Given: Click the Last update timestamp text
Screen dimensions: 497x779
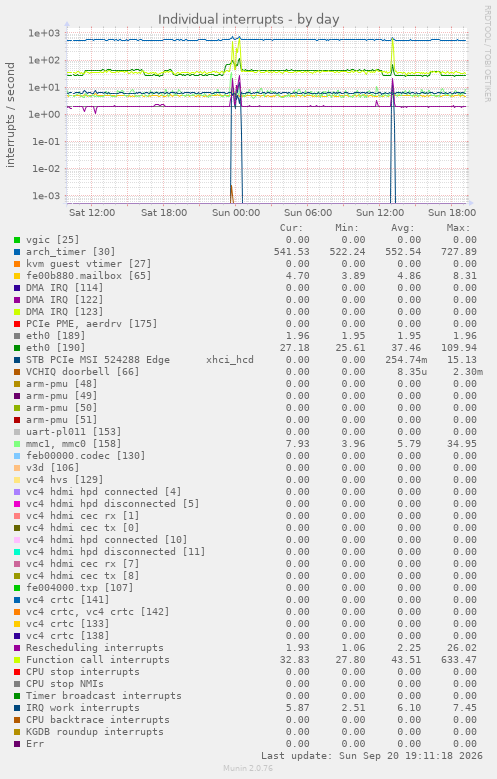Looking at the screenshot, I should [372, 756].
